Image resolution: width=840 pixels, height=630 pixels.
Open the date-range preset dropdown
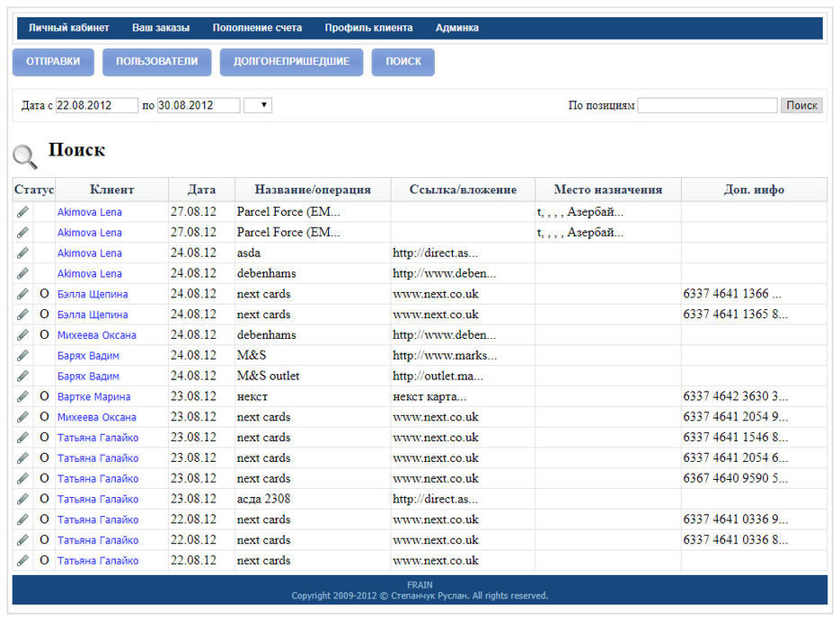click(x=258, y=105)
